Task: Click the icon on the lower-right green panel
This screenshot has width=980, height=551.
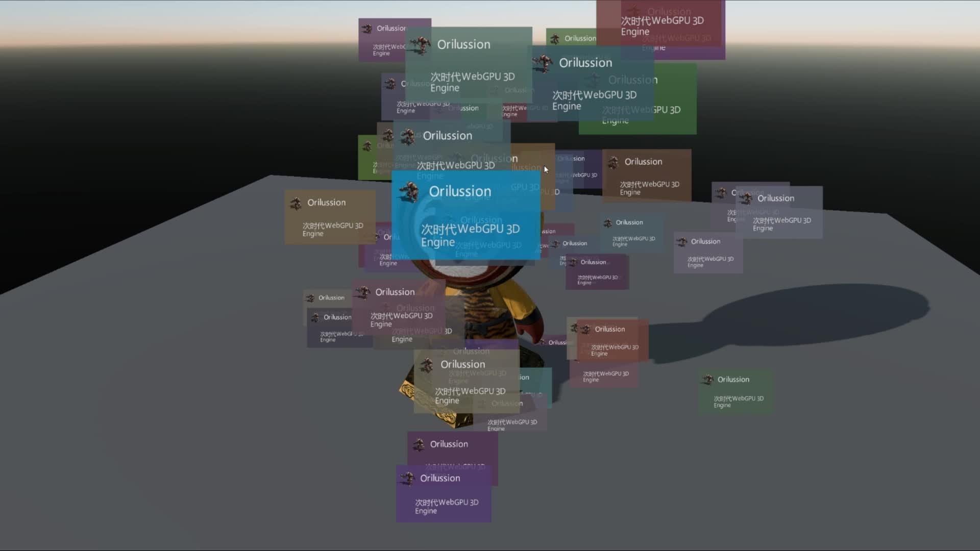Action: click(x=707, y=380)
